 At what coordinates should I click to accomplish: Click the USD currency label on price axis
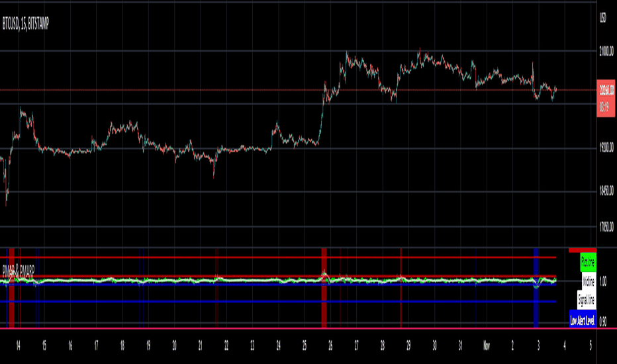point(602,18)
